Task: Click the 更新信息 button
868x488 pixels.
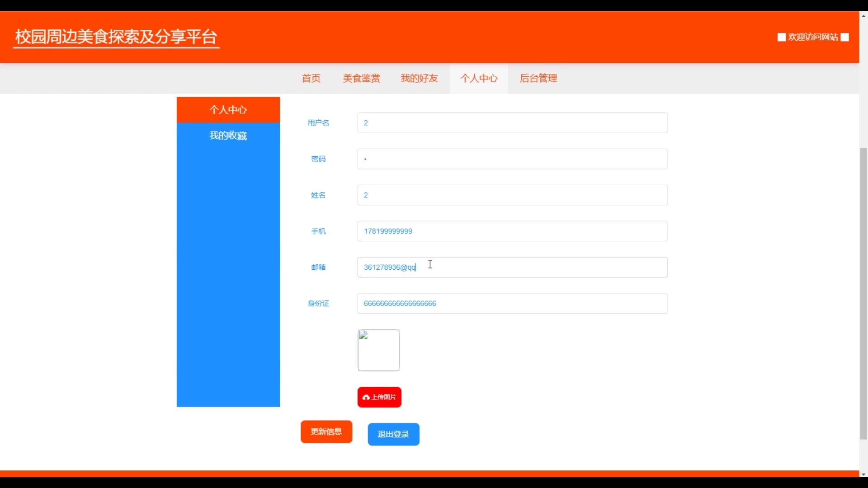Action: point(326,432)
